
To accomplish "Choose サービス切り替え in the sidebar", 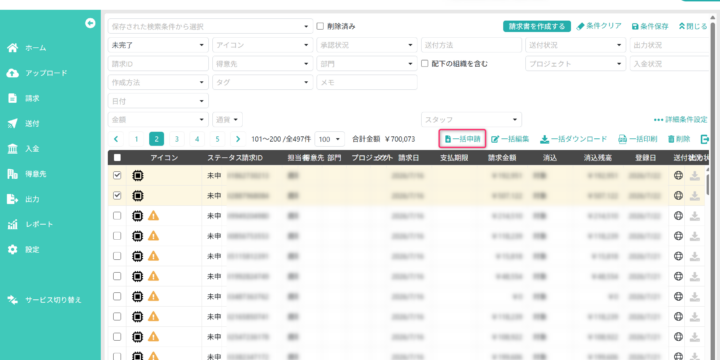I will point(45,300).
